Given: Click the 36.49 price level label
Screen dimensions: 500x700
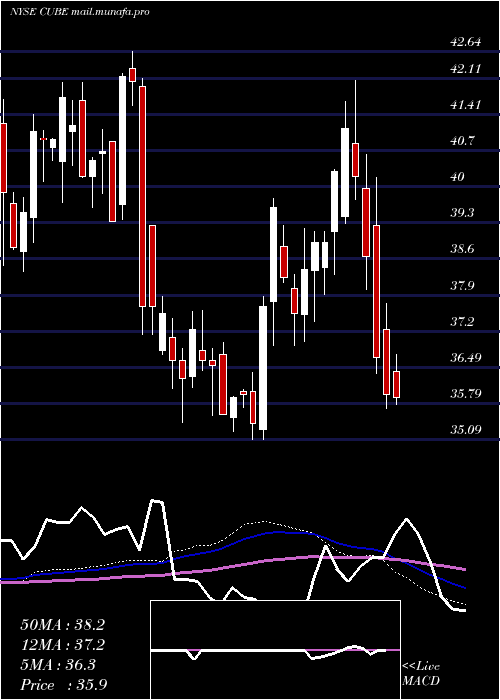Looking at the screenshot, I should 466,358.
